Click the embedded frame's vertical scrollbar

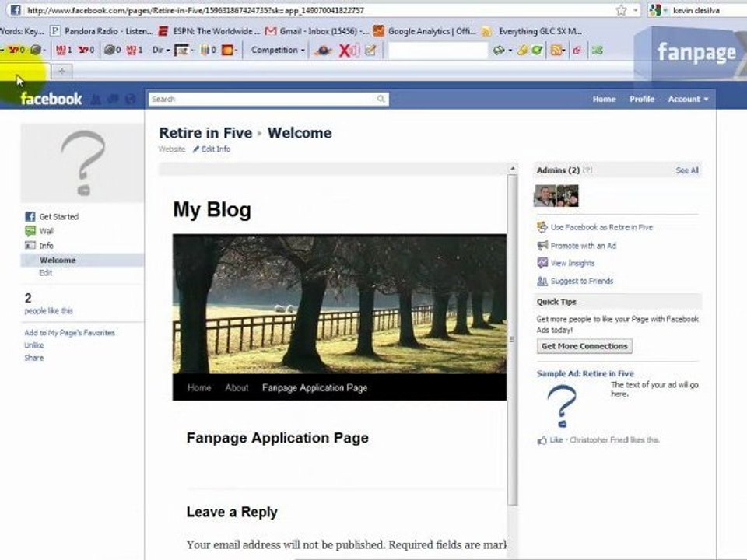tap(513, 340)
